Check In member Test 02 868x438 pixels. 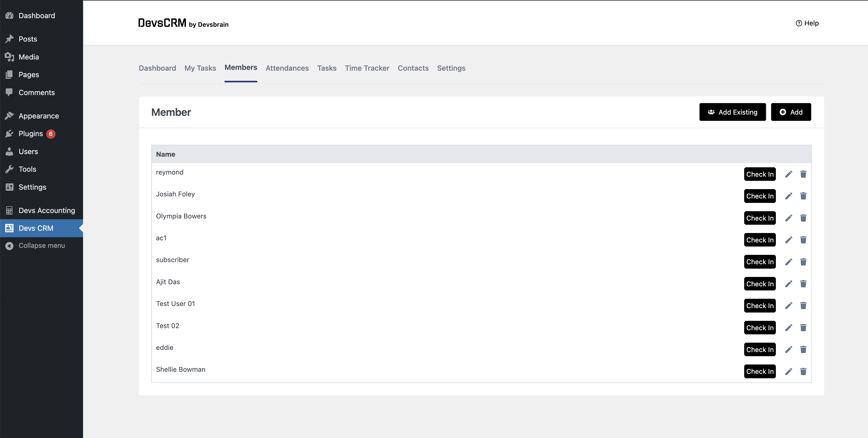click(759, 328)
